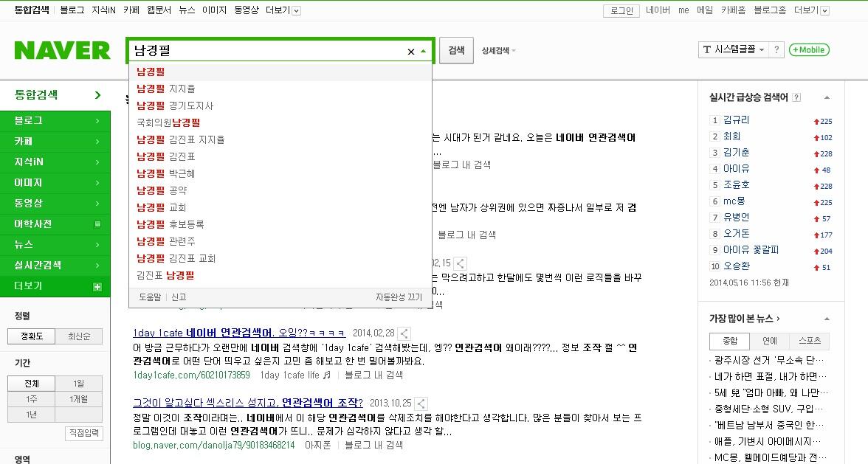The height and width of the screenshot is (464, 868).
Task: Open 1day 1cafe 네이버 연관검색어 result link
Action: 239,333
